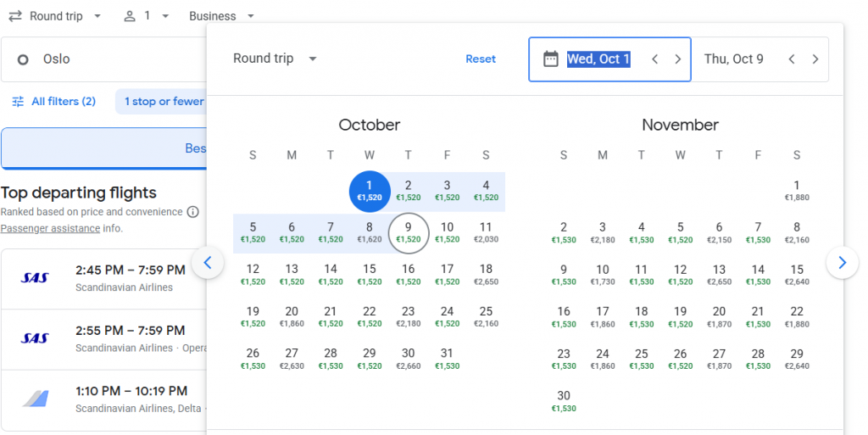This screenshot has width=868, height=435.
Task: Click the info icon beside ranking text
Action: point(192,211)
